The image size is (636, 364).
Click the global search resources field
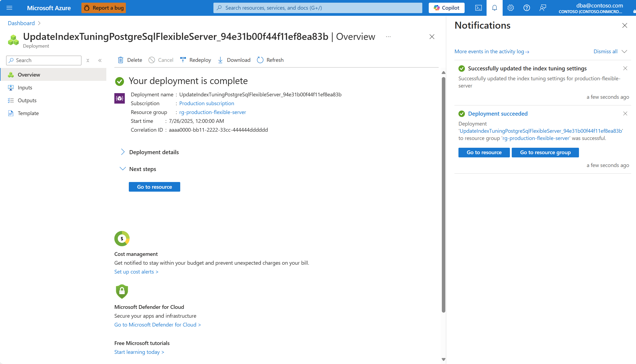click(x=318, y=8)
